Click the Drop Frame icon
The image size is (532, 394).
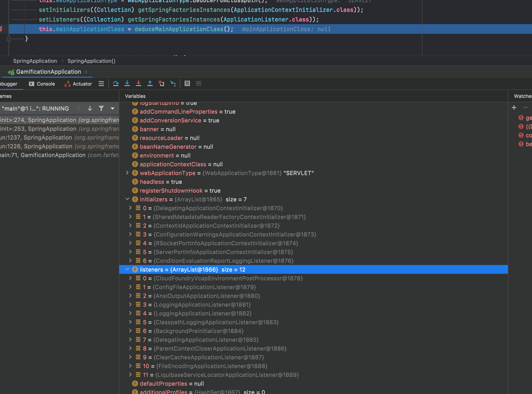point(161,84)
